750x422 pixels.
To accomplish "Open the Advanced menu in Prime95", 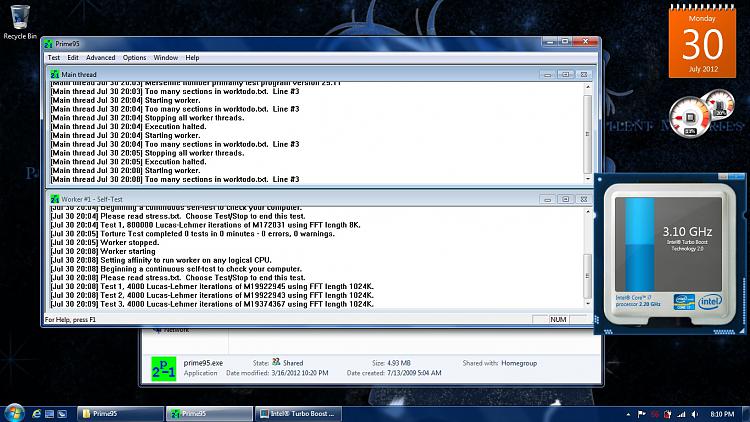I will coord(100,57).
